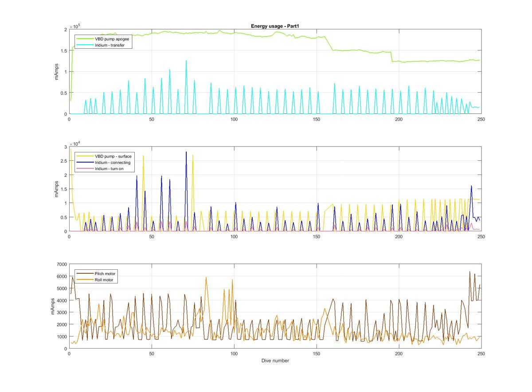Click y-axis tick label '4000'

click(x=61, y=300)
